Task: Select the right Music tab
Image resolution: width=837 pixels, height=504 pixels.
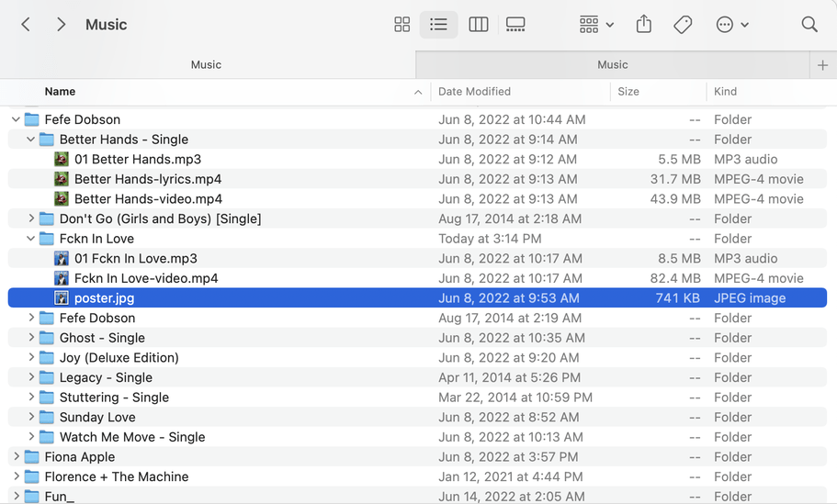Action: coord(612,64)
